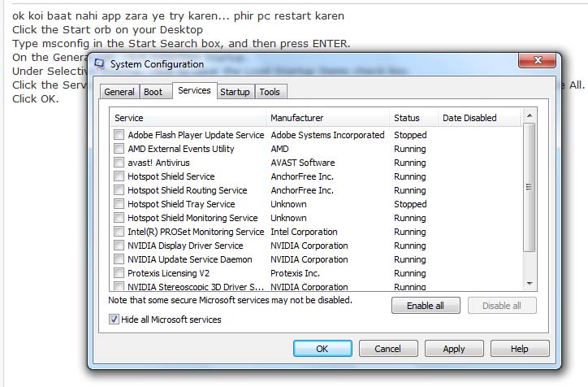Click Unknown manufacturer of Hotspot Shield Monitoring
The width and height of the screenshot is (588, 387).
289,218
